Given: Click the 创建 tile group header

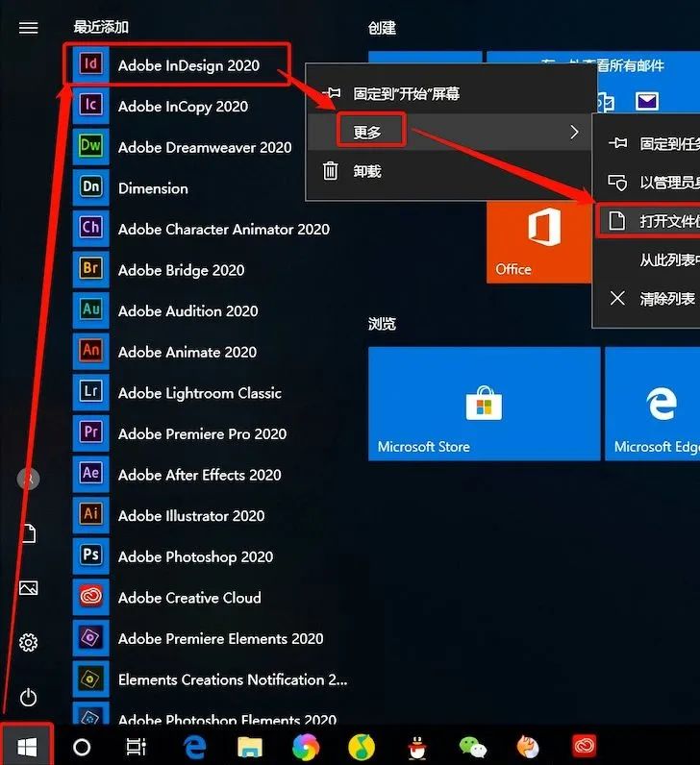Looking at the screenshot, I should (x=382, y=28).
